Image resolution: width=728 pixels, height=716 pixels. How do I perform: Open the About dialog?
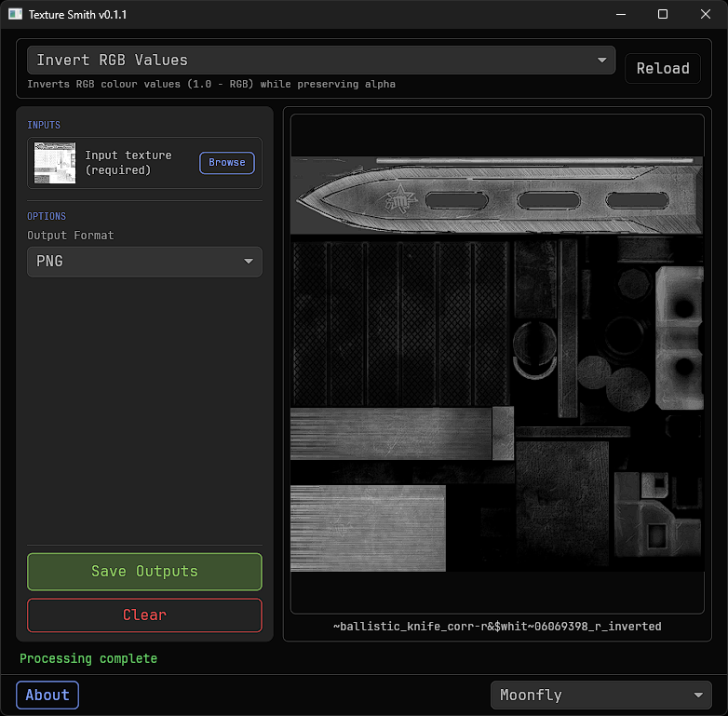[47, 696]
